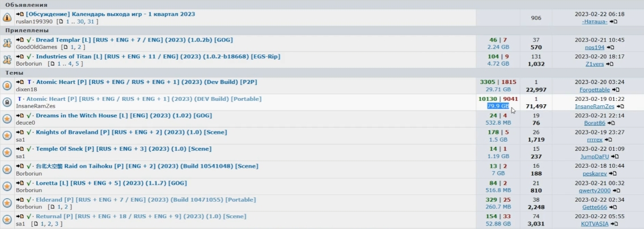Go to page 31 of Календарь выхода игр
Image resolution: width=644 pixels, height=229 pixels.
coord(91,22)
